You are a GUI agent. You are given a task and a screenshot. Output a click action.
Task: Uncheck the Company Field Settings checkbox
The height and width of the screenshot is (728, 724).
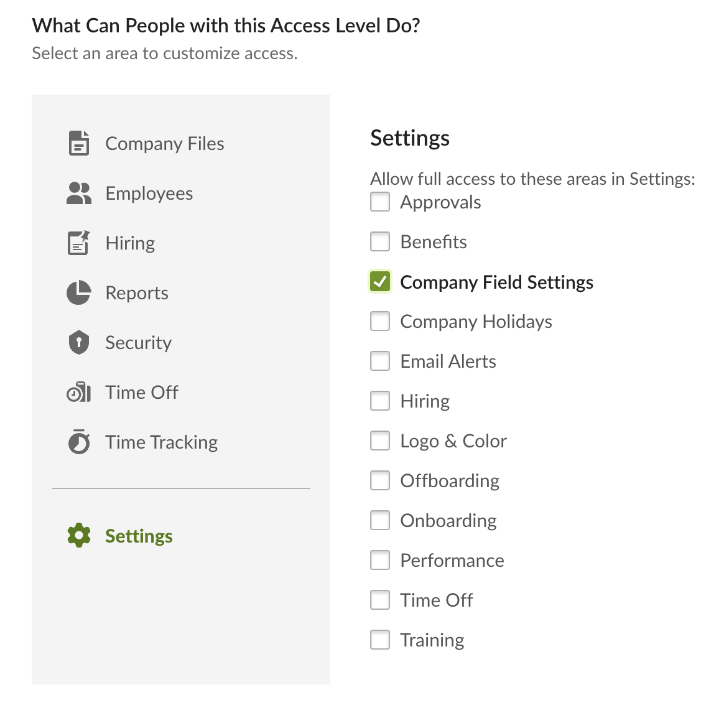pyautogui.click(x=379, y=281)
